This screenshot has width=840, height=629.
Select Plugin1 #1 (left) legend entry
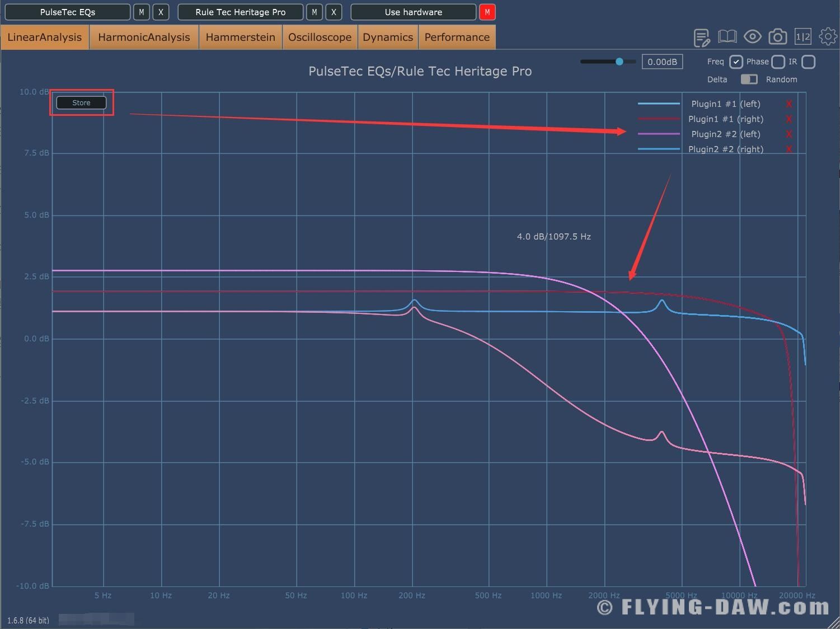pos(726,104)
